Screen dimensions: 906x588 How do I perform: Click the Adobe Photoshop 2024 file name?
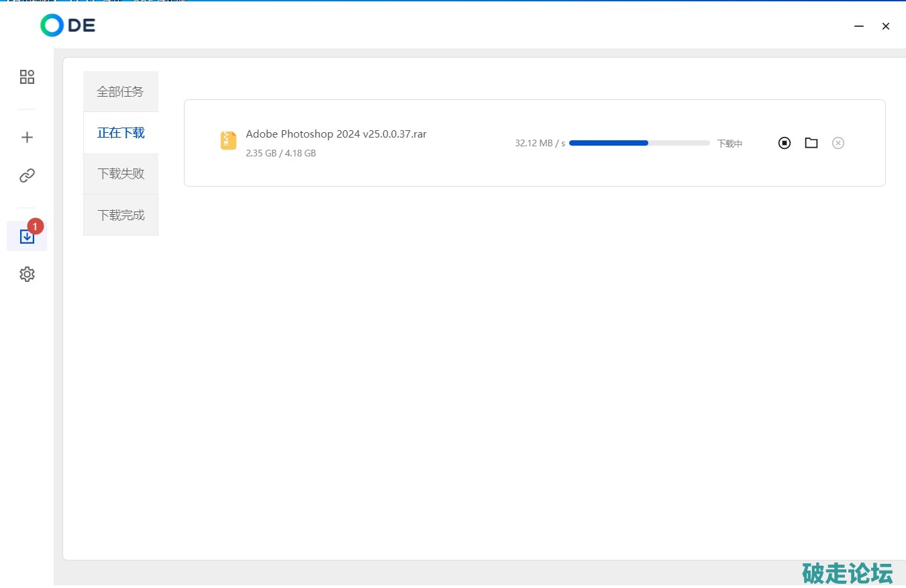336,134
